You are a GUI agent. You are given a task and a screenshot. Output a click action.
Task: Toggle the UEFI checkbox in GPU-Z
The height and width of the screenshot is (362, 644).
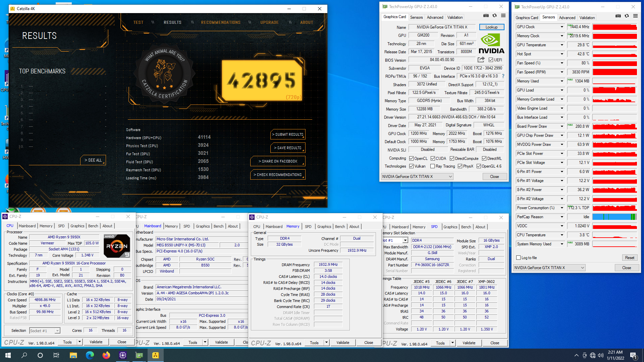[x=491, y=60]
